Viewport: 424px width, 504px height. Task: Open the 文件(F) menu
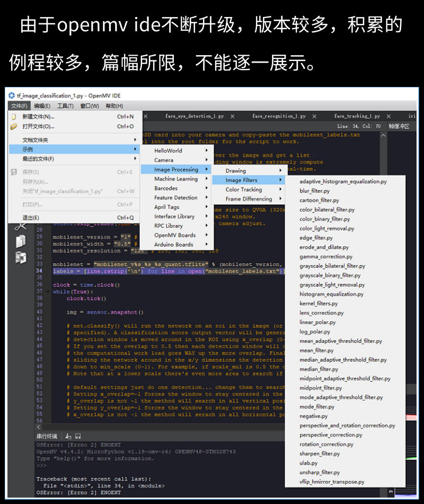(19, 106)
